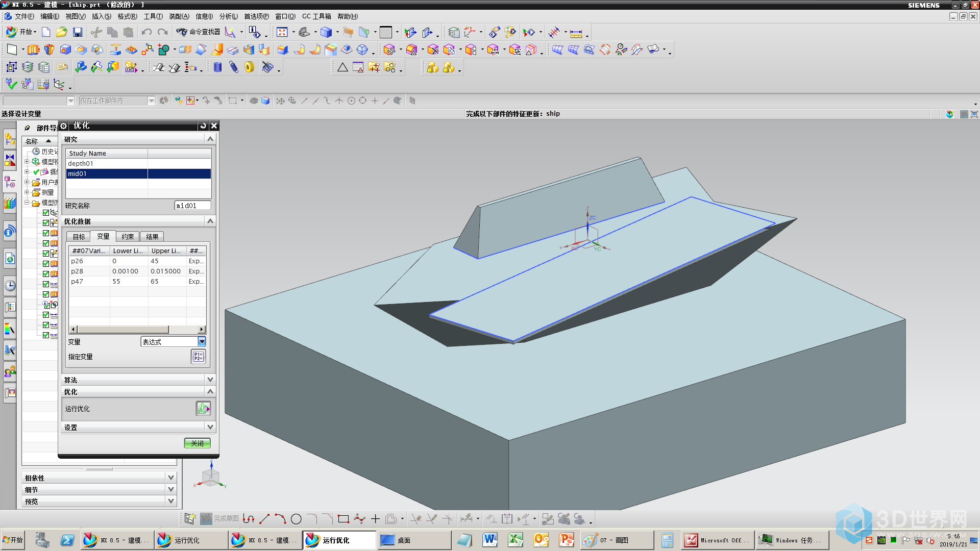The height and width of the screenshot is (551, 980).
Task: Click the table scroll-right arrow
Action: point(202,330)
